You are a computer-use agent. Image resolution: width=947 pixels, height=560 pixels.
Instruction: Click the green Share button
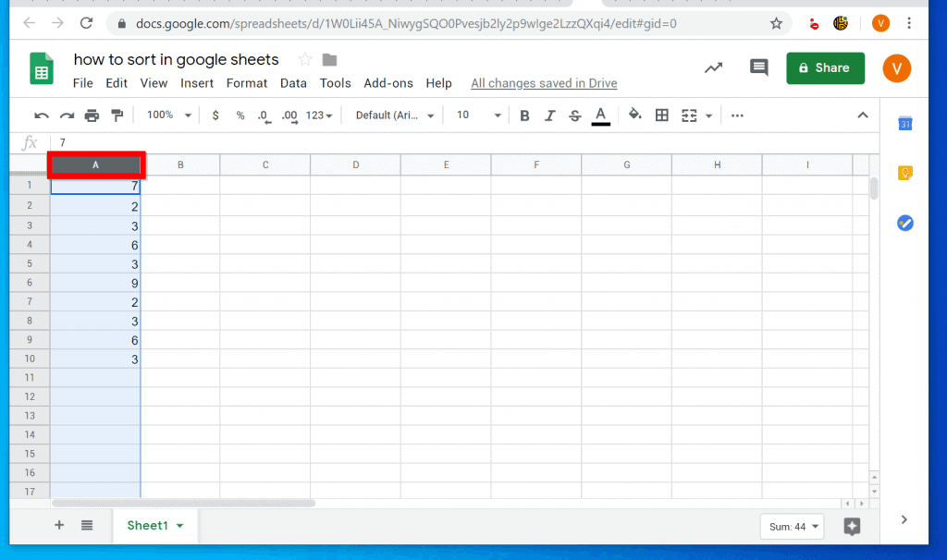(825, 68)
